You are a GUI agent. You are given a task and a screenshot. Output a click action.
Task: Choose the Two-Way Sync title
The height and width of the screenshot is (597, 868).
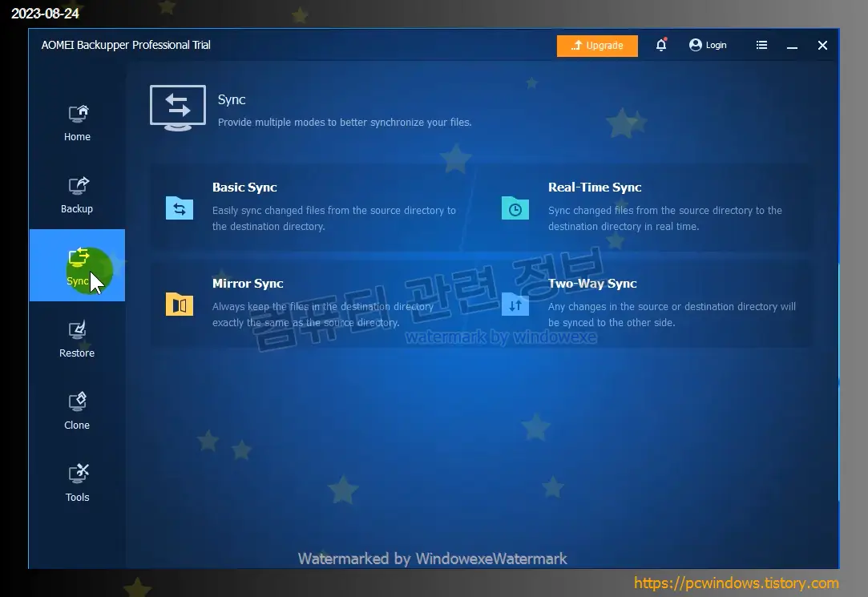[592, 284]
